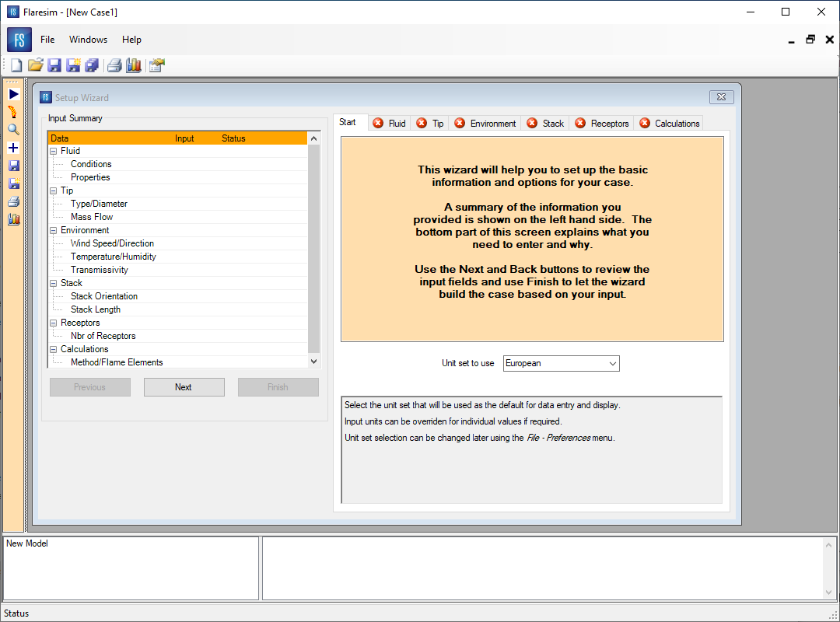Click the New Model text in bottom panel
Image resolution: width=840 pixels, height=622 pixels.
click(26, 543)
